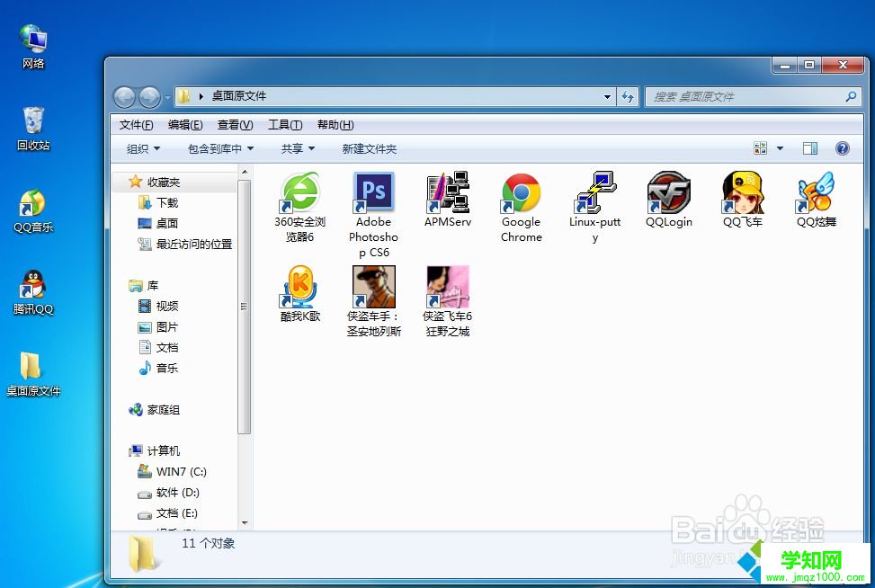The height and width of the screenshot is (588, 875).
Task: Open the view options dropdown arrow
Action: (780, 148)
